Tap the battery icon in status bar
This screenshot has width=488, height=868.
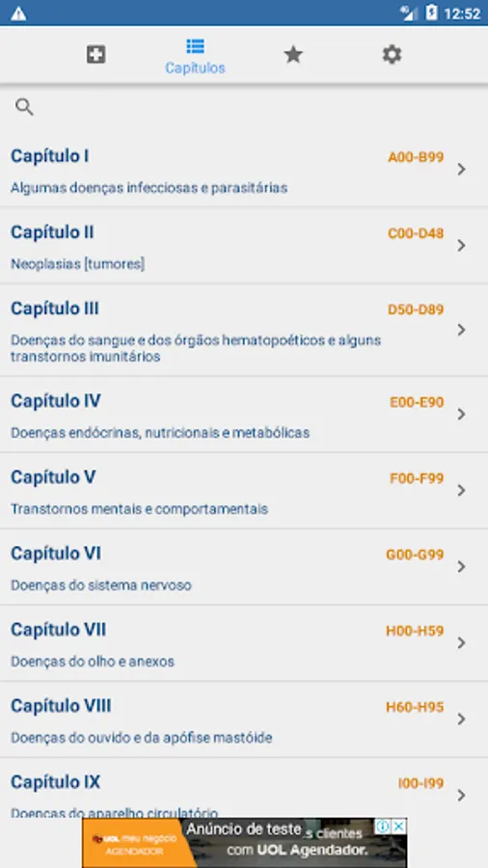click(x=431, y=14)
